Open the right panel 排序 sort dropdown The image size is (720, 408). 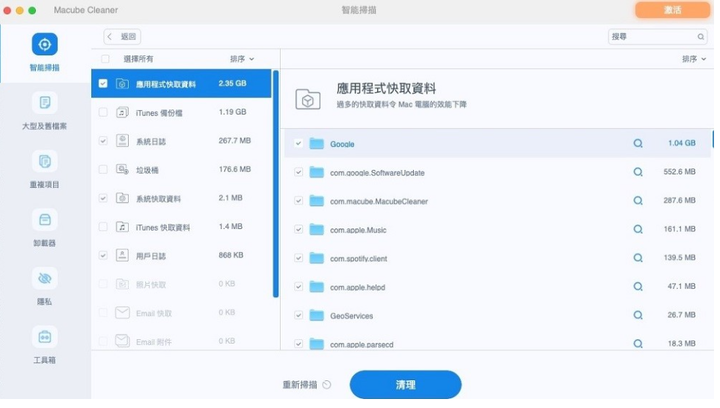click(x=694, y=59)
